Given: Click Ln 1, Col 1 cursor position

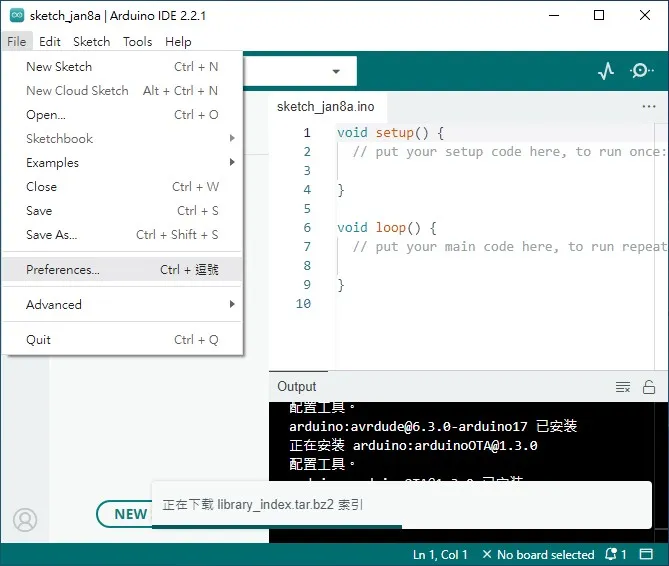Looking at the screenshot, I should tap(440, 554).
